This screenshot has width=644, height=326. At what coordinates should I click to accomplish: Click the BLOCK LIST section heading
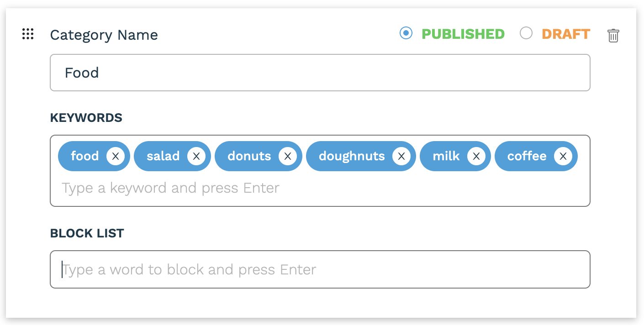(87, 233)
